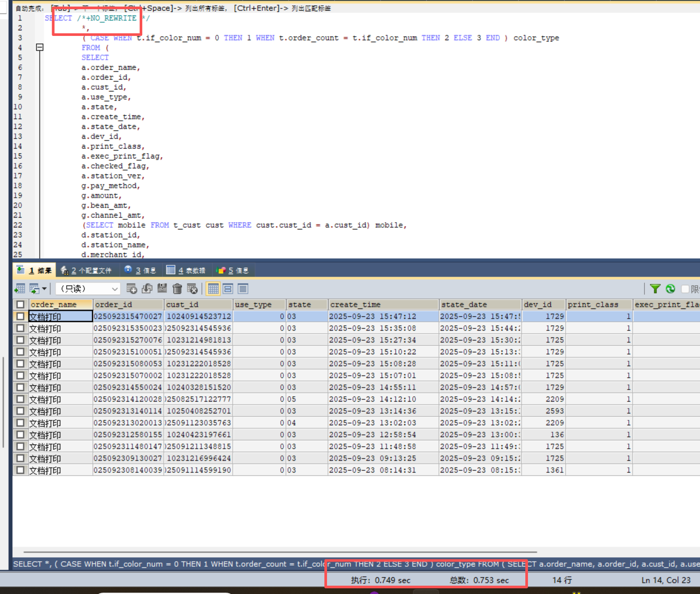Click the insert new row icon
This screenshot has height=594, width=700.
tap(131, 289)
